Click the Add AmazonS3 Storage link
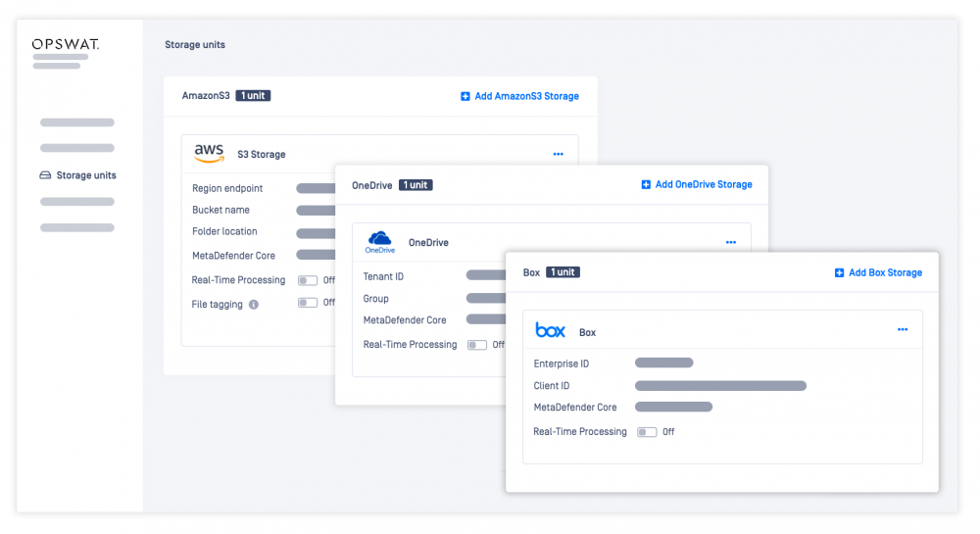 click(520, 96)
